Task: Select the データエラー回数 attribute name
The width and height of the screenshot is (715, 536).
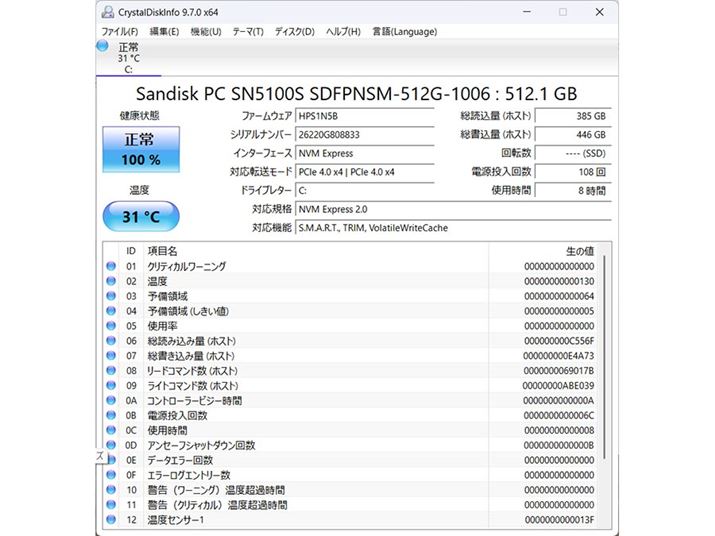Action: pyautogui.click(x=180, y=460)
